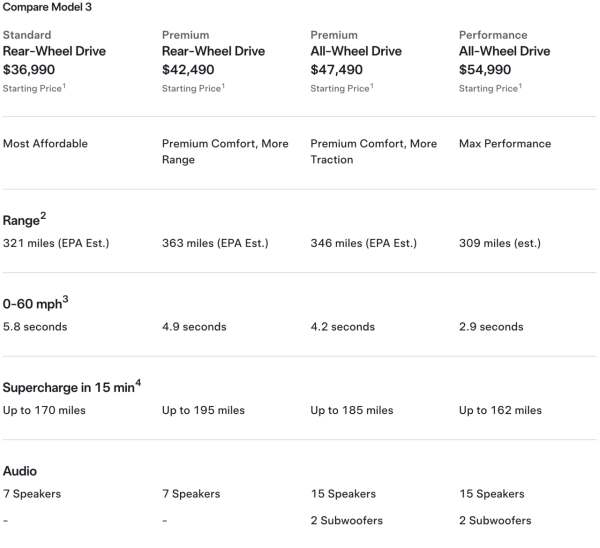600x548 pixels.
Task: Click the Most Affordable tagline
Action: [x=45, y=144]
